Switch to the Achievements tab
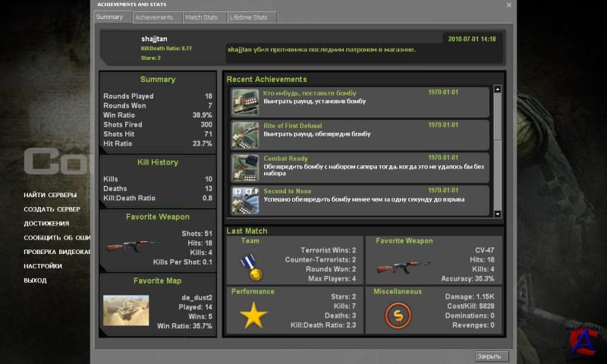This screenshot has height=364, width=607. click(x=154, y=17)
